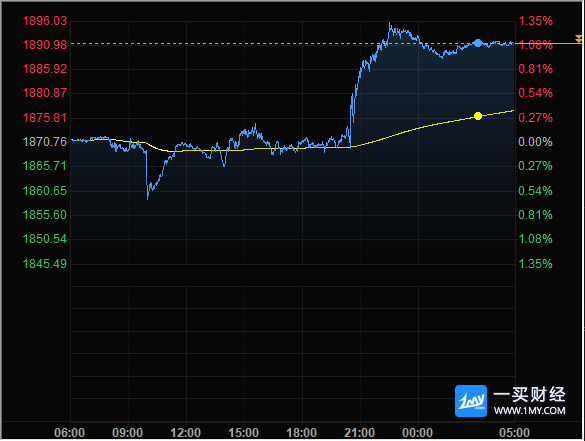Click the 1870.76 baseline price label
The image size is (585, 441).
click(x=45, y=142)
